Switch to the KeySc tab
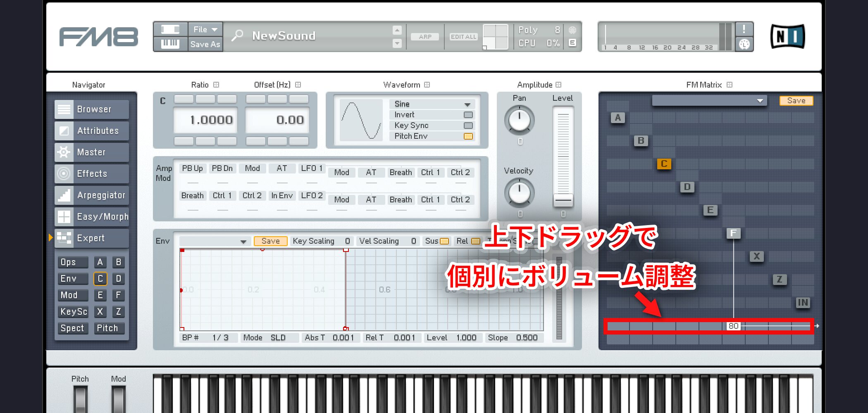Viewport: 868px width, 413px height. tap(73, 312)
